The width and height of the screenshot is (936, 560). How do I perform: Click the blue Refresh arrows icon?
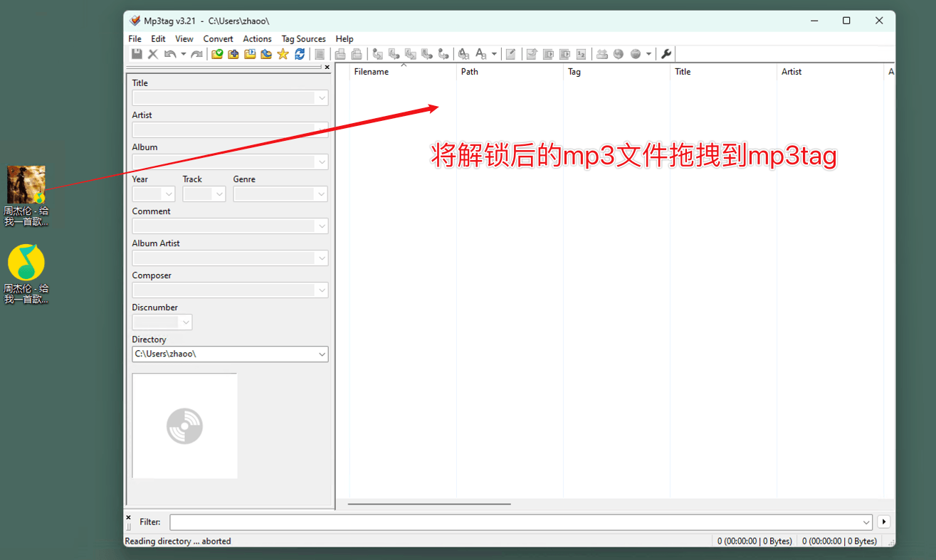(x=300, y=54)
